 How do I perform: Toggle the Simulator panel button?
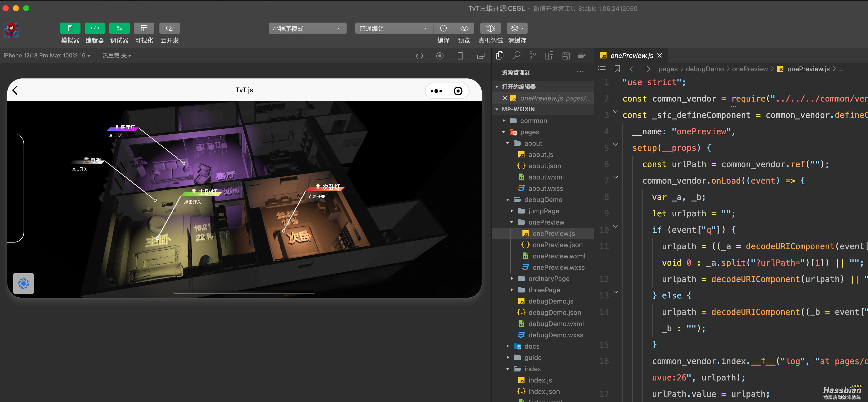(x=70, y=28)
